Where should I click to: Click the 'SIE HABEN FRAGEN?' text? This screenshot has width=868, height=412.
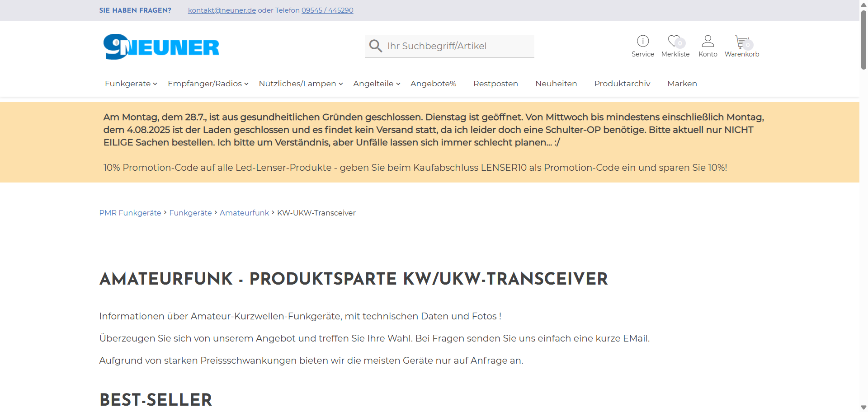click(135, 10)
